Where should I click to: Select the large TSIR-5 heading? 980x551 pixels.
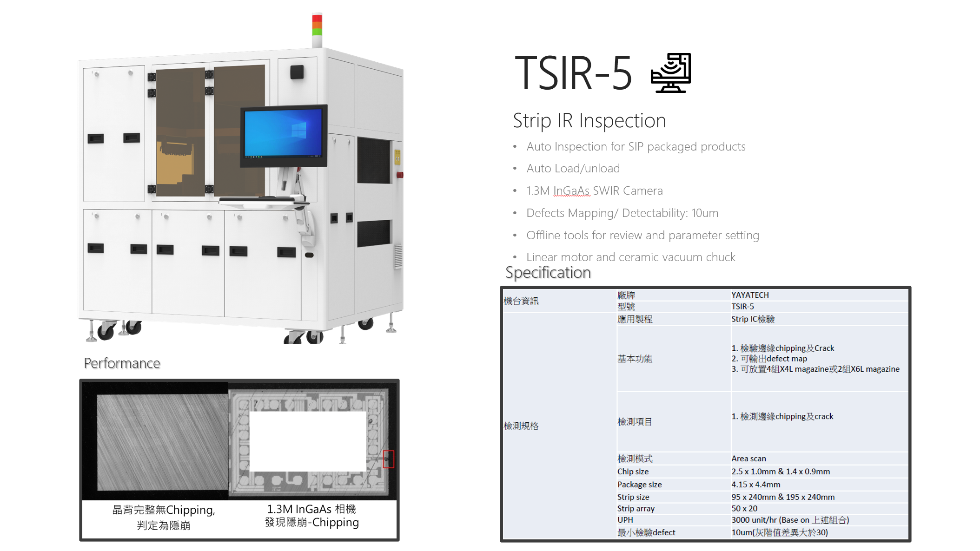pos(573,73)
